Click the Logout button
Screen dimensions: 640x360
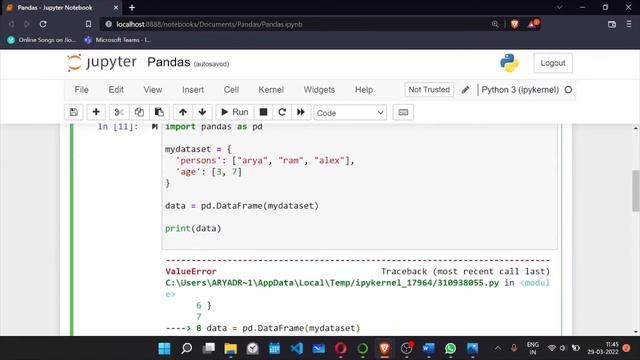click(x=553, y=63)
